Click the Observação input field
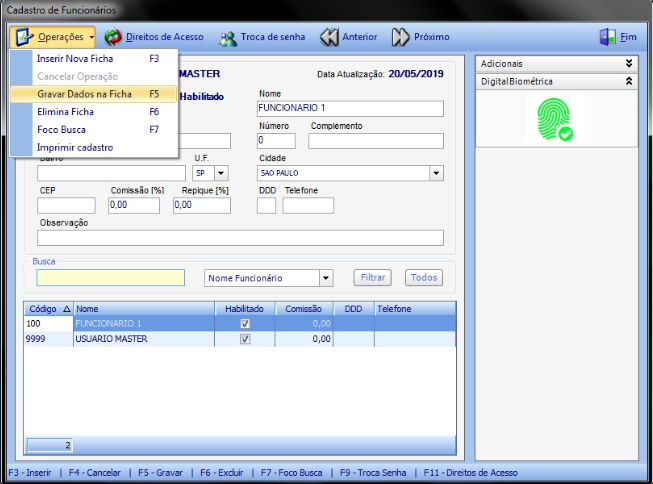The height and width of the screenshot is (484, 653). (240, 238)
